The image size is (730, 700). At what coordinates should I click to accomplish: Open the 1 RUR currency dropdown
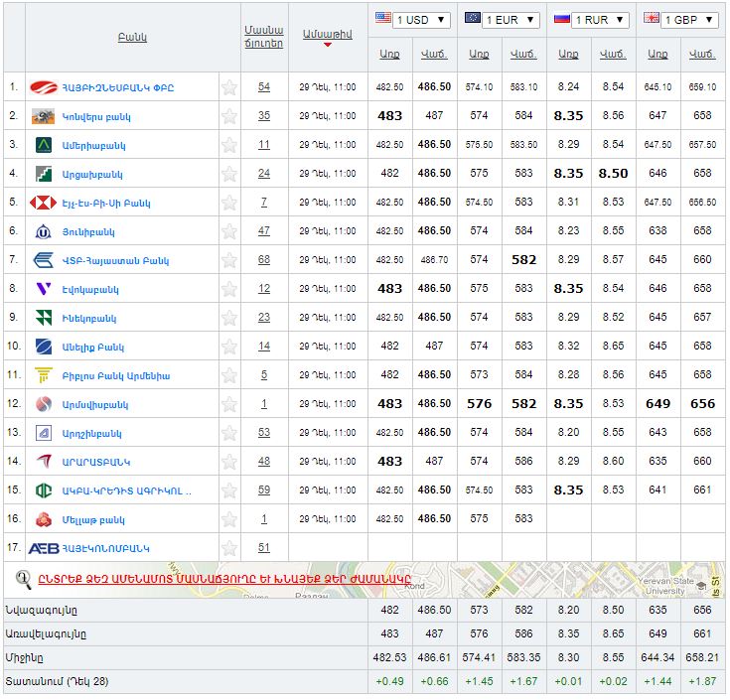click(600, 20)
